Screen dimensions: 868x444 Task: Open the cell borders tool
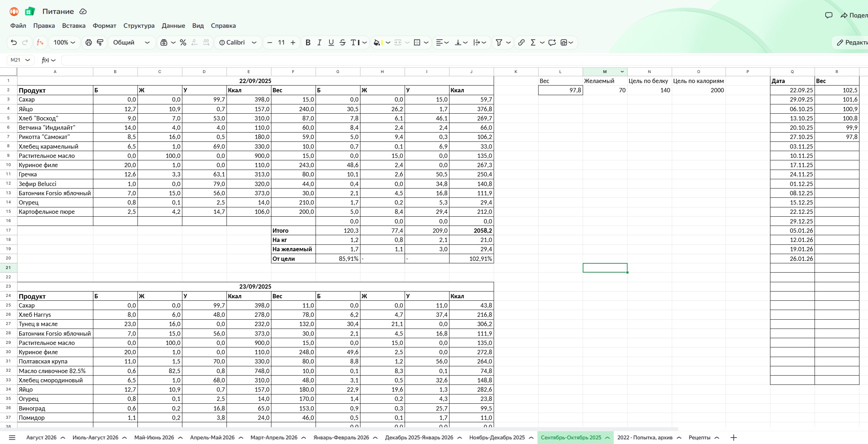point(417,42)
